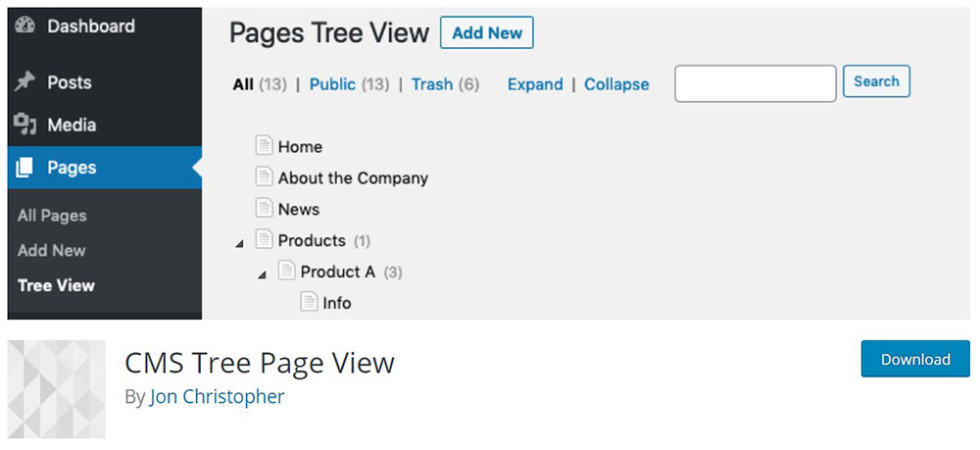980x450 pixels.
Task: Focus the page search text field
Action: pos(755,83)
